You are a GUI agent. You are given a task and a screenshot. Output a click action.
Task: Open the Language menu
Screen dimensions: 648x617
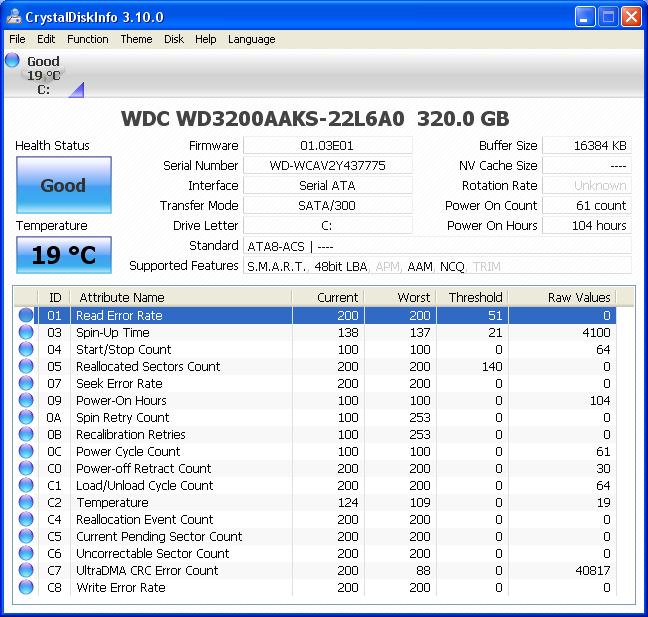252,39
